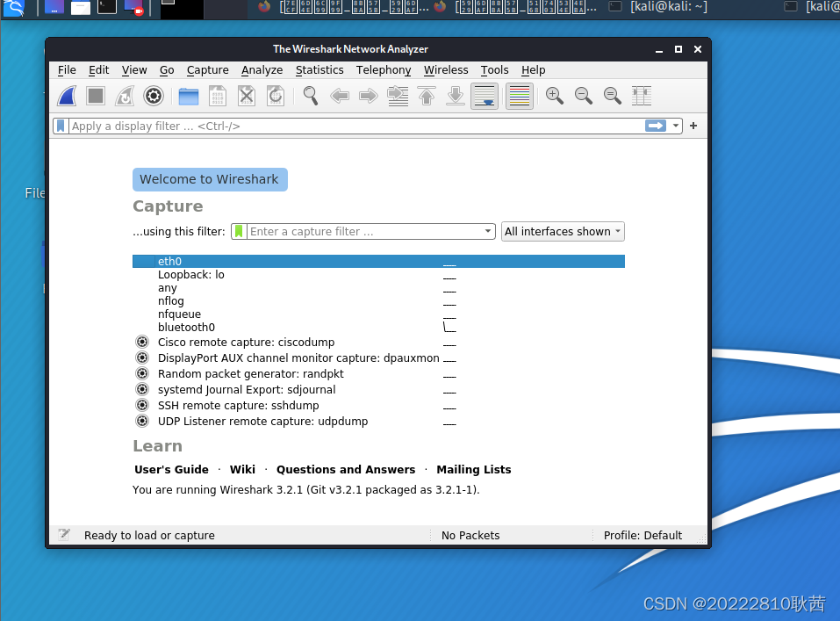Viewport: 840px width, 621px height.
Task: Open the Go menu
Action: pos(167,70)
